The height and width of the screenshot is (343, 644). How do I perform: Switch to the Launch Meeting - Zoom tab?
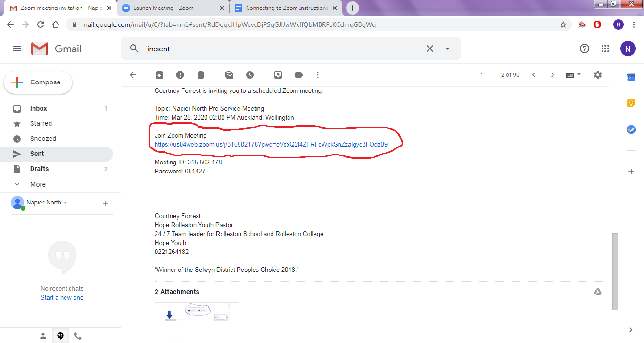(173, 8)
